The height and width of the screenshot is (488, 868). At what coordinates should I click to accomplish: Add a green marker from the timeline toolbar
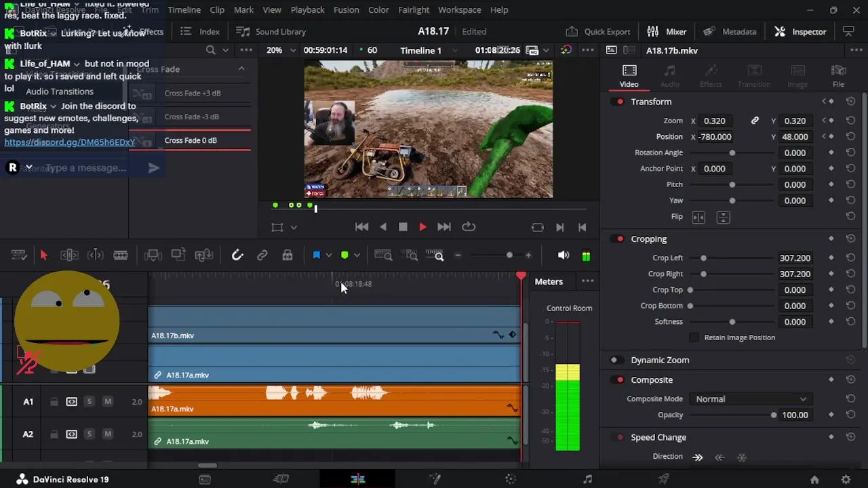click(x=344, y=255)
